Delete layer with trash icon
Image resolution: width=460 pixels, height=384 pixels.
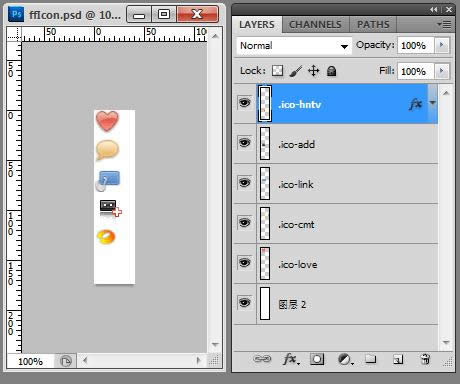pos(425,359)
